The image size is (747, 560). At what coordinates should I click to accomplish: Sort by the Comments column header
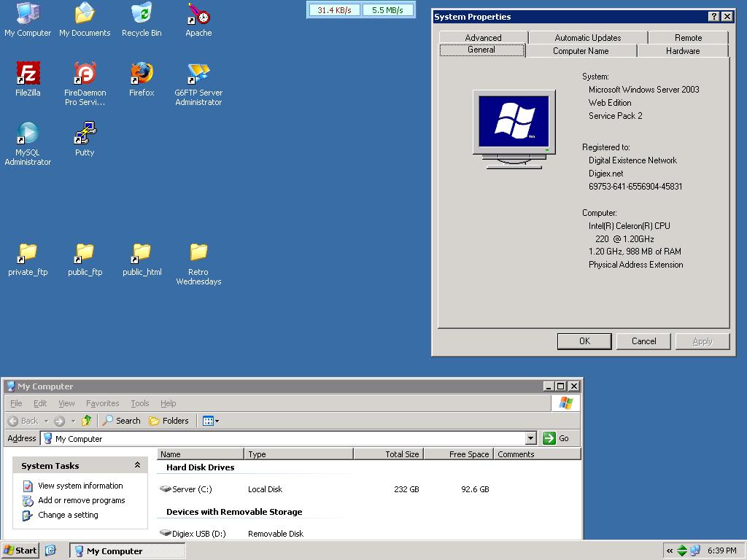pyautogui.click(x=538, y=454)
